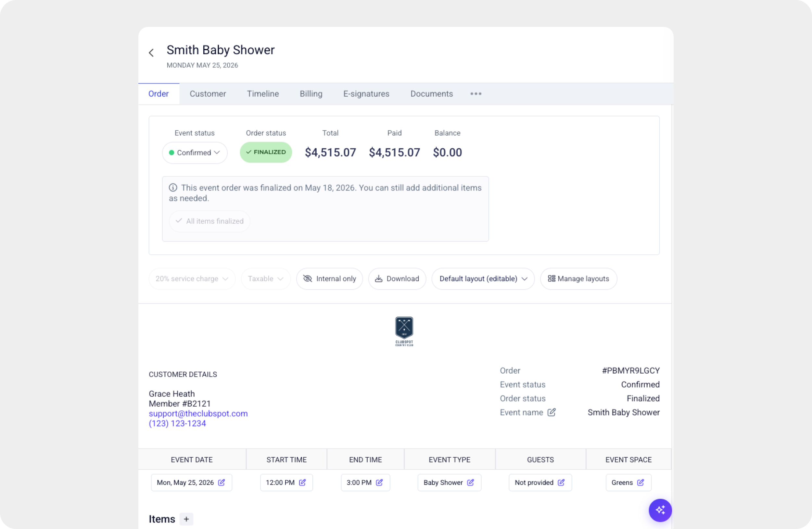Open the more tabs ellipsis menu

(x=476, y=94)
